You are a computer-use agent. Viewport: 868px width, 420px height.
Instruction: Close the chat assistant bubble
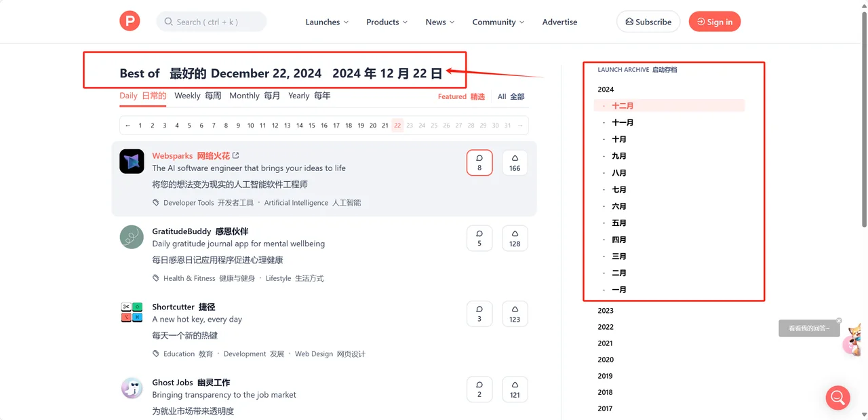tap(839, 320)
